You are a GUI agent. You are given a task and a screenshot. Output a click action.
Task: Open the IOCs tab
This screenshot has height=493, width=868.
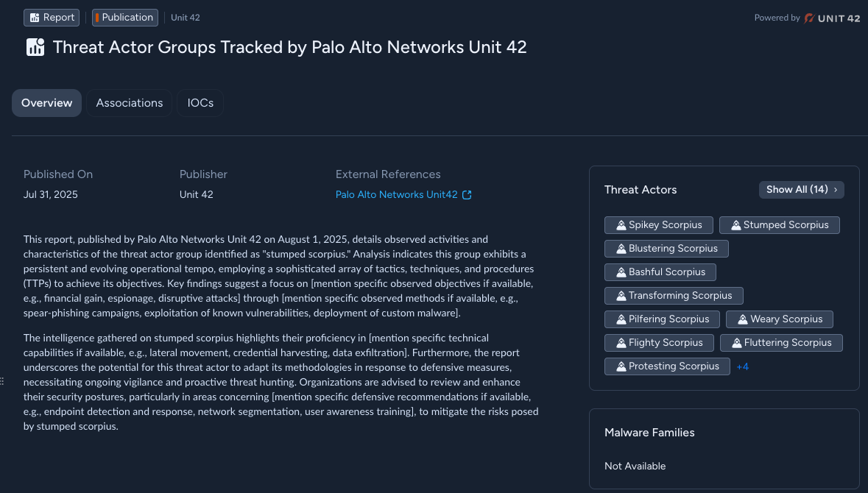click(x=200, y=103)
